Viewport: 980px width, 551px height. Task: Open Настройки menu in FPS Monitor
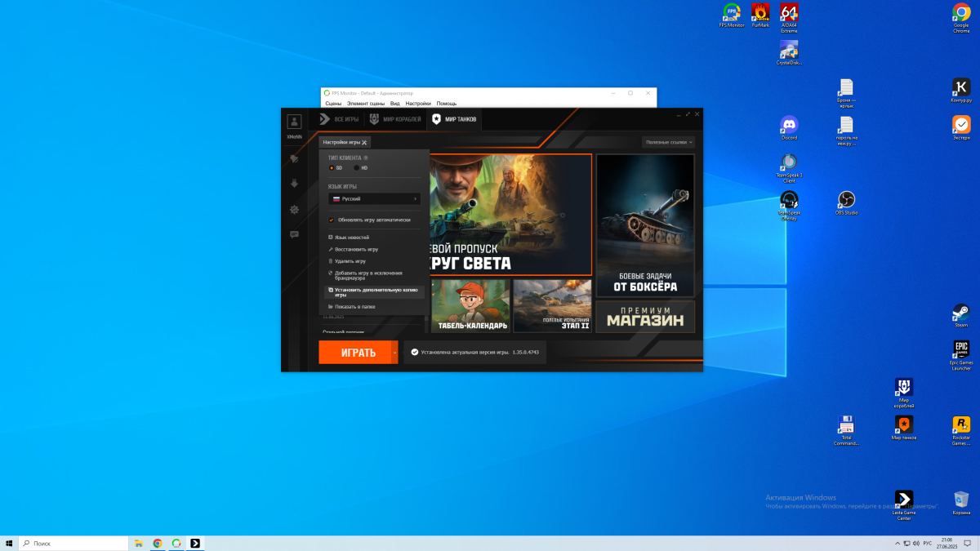[x=418, y=104]
